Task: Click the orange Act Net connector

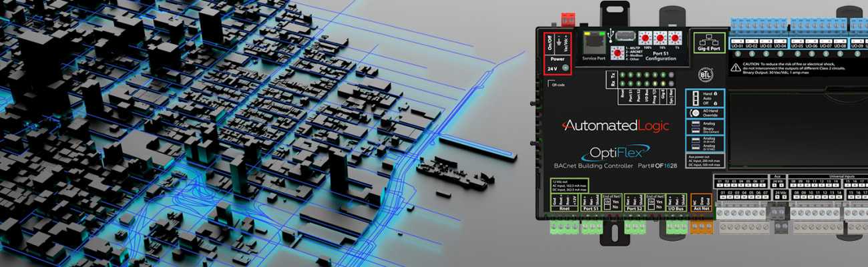Action: [702, 226]
